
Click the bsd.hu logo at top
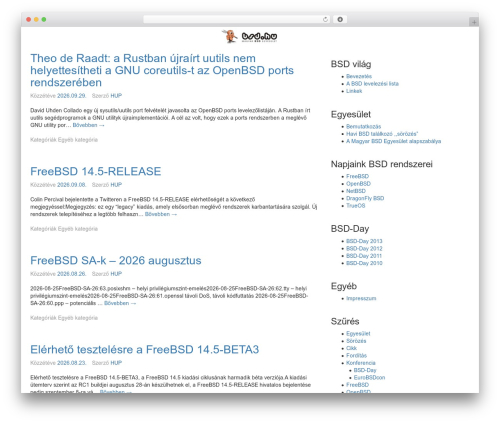click(x=250, y=36)
